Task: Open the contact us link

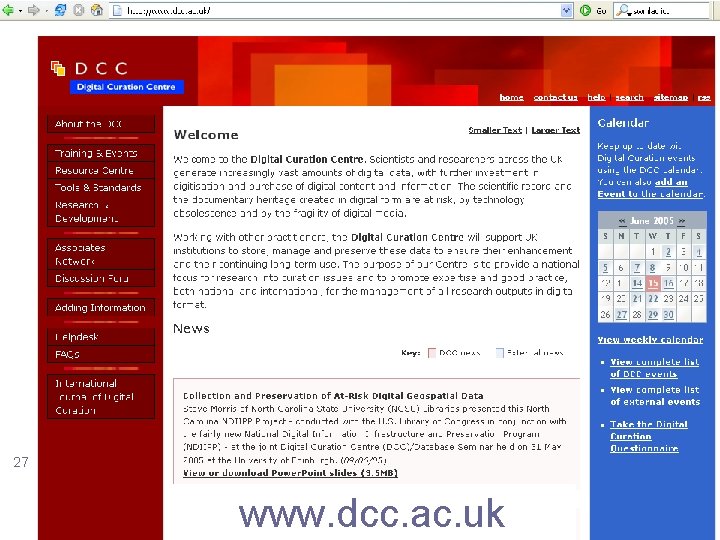Action: pyautogui.click(x=556, y=97)
